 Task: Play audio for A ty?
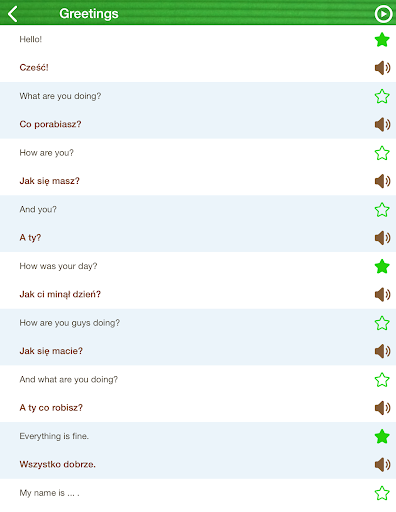[x=382, y=238]
